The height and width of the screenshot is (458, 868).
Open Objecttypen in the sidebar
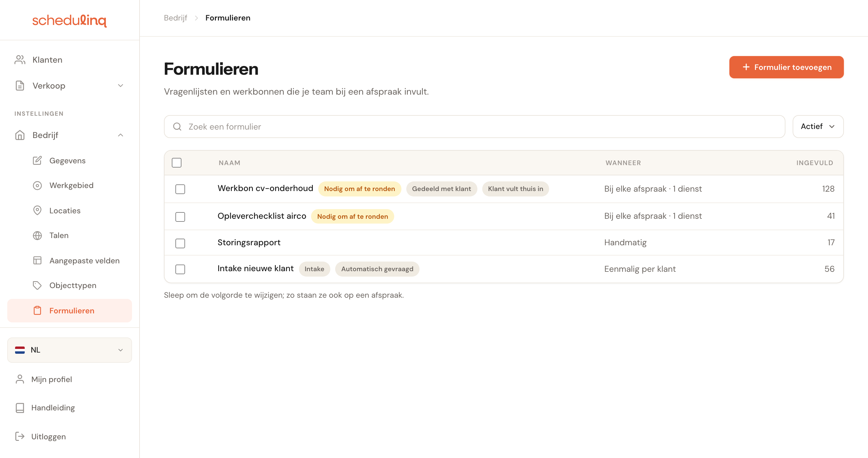[x=69, y=285]
